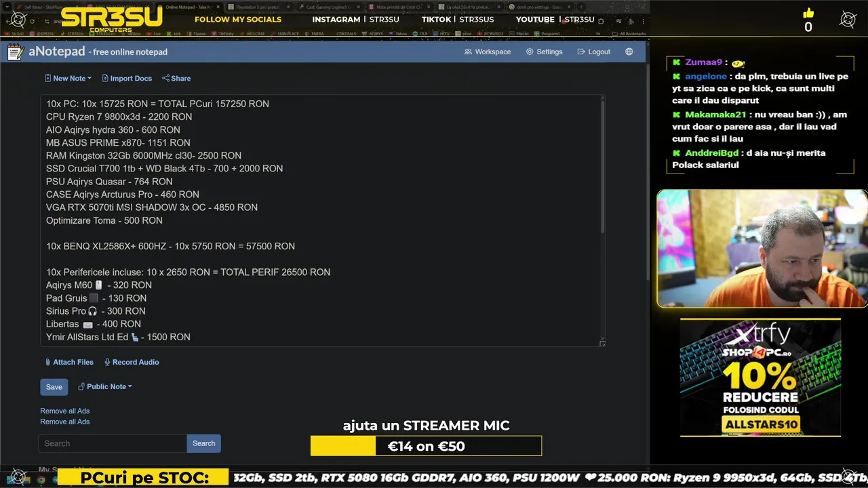Click the browser reload icon
The width and height of the screenshot is (868, 488).
pyautogui.click(x=32, y=21)
